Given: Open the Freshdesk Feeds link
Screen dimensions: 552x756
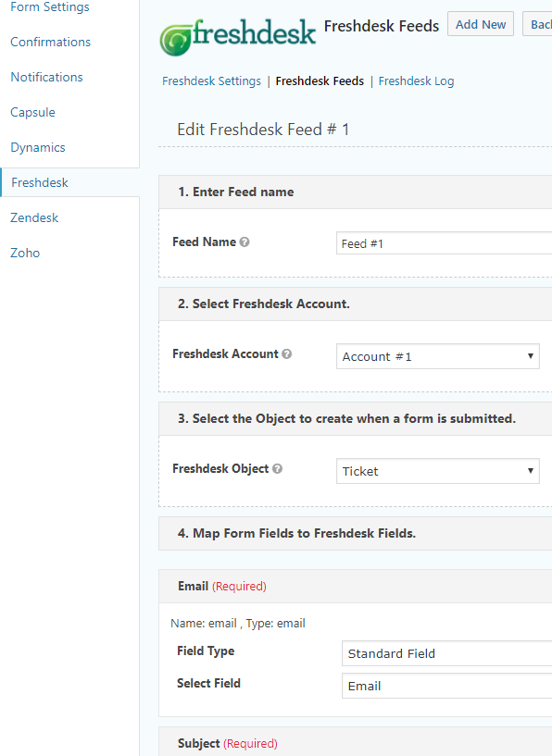Looking at the screenshot, I should [x=320, y=81].
